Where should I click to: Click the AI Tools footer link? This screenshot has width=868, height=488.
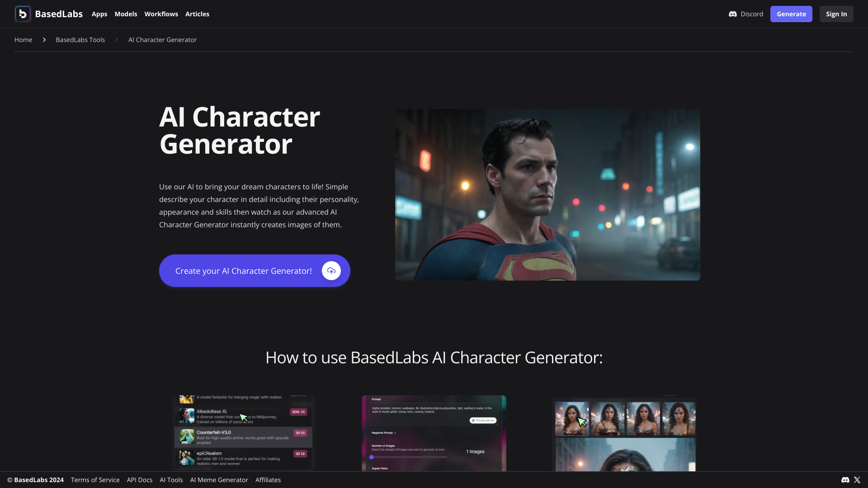171,480
